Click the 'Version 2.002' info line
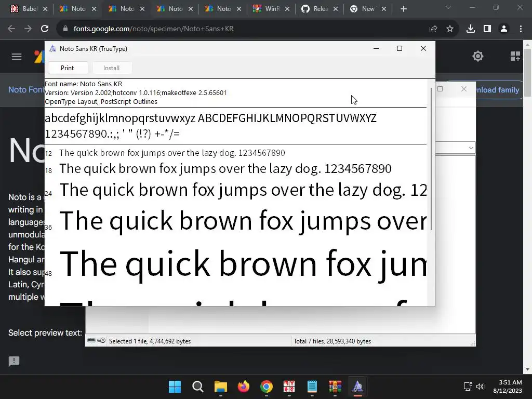Viewport: 532px width, 399px height. (136, 92)
